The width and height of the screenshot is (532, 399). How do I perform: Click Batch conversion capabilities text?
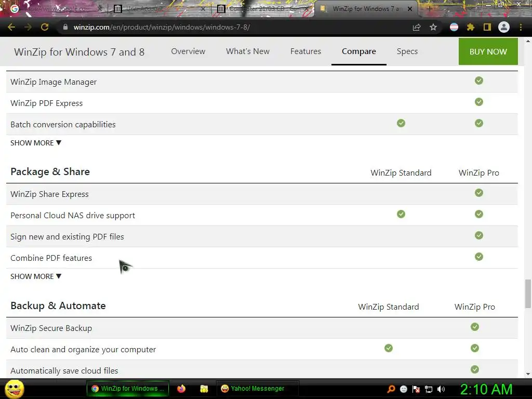(63, 125)
